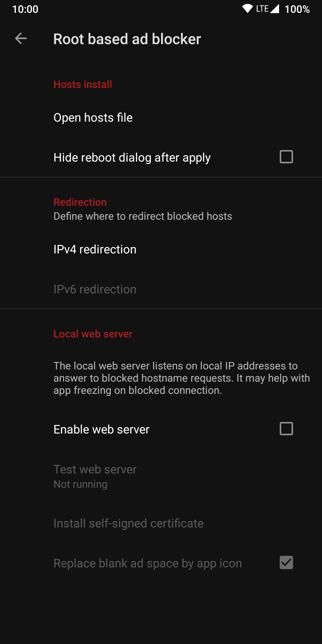Click the Local web server header
This screenshot has height=644, width=322.
93,334
